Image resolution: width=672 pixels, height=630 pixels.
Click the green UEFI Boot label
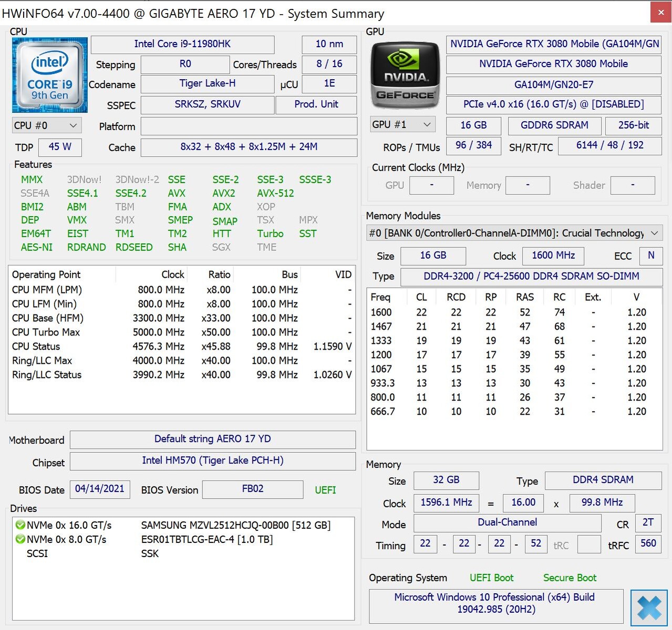(x=492, y=578)
